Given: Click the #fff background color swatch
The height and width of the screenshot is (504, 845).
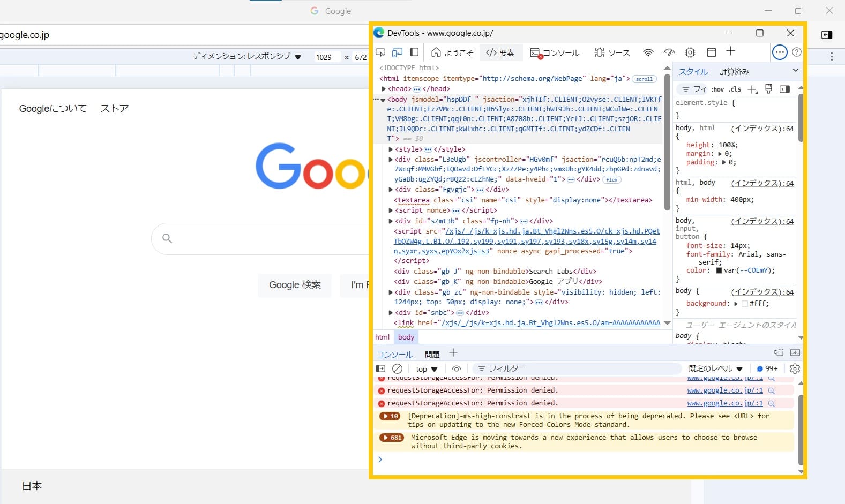Looking at the screenshot, I should 744,304.
